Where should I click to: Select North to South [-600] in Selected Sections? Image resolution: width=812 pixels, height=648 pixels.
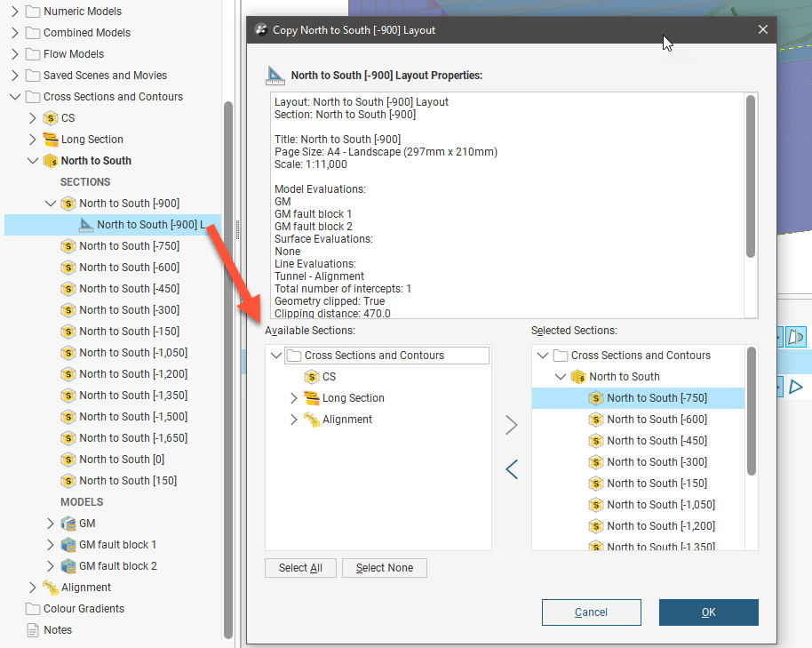[x=657, y=420]
